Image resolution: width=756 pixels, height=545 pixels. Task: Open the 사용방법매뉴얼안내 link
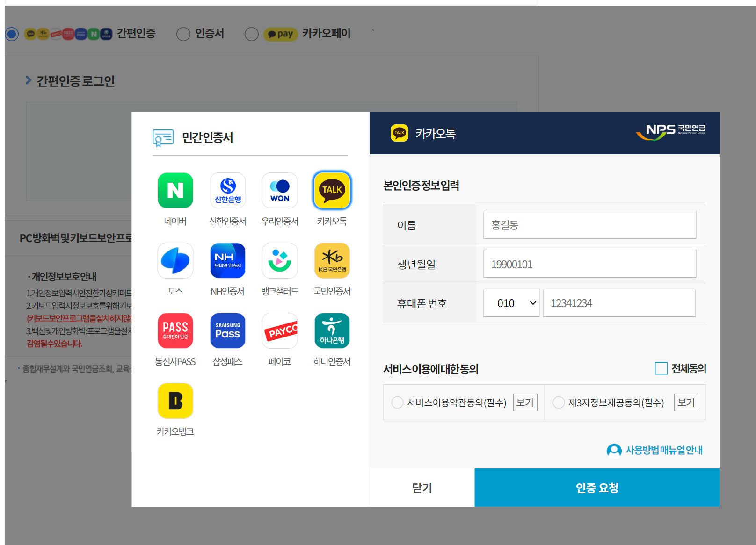pos(664,451)
